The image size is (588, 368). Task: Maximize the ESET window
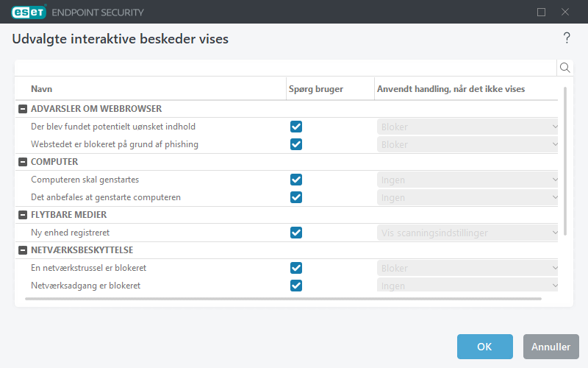pos(541,12)
